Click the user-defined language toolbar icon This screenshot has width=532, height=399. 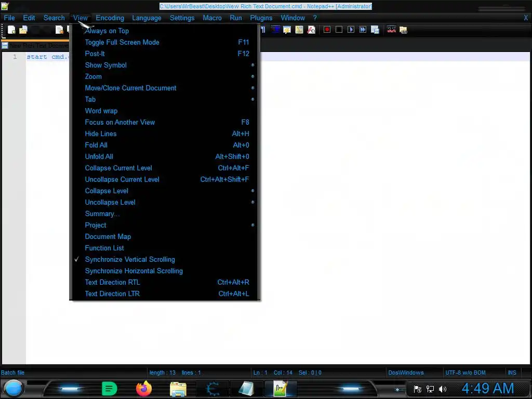pyautogui.click(x=287, y=30)
